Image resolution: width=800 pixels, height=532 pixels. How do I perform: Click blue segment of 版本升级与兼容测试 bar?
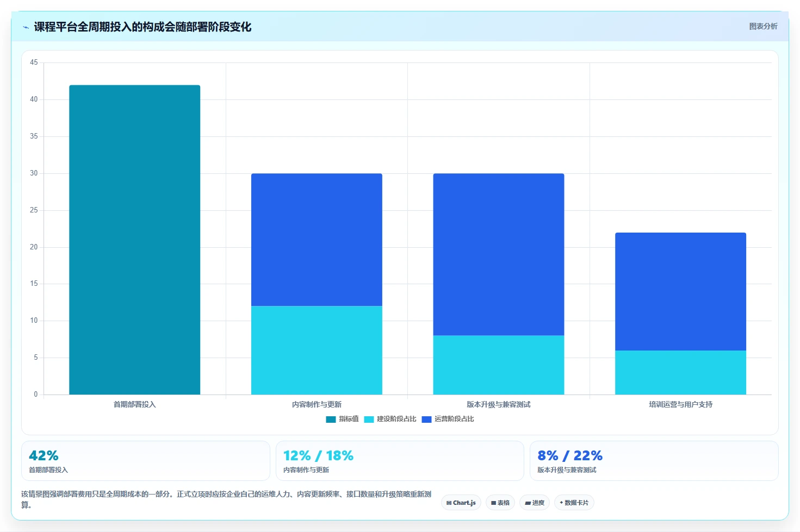point(499,254)
